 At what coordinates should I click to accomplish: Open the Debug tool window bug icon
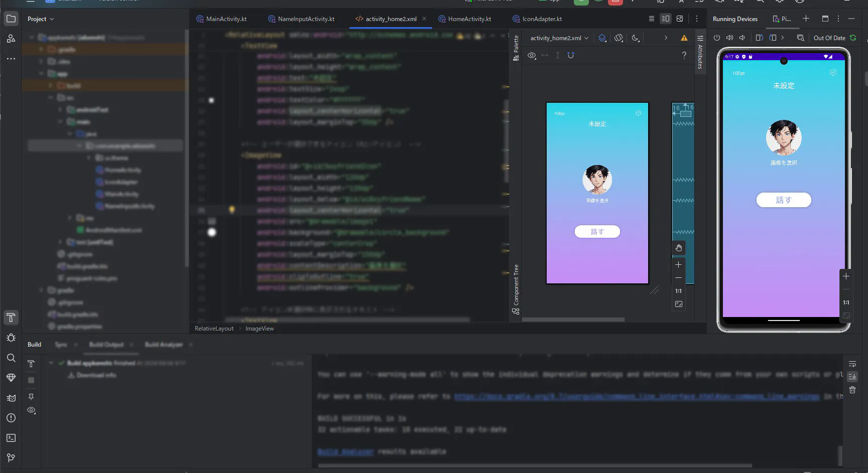tap(11, 338)
